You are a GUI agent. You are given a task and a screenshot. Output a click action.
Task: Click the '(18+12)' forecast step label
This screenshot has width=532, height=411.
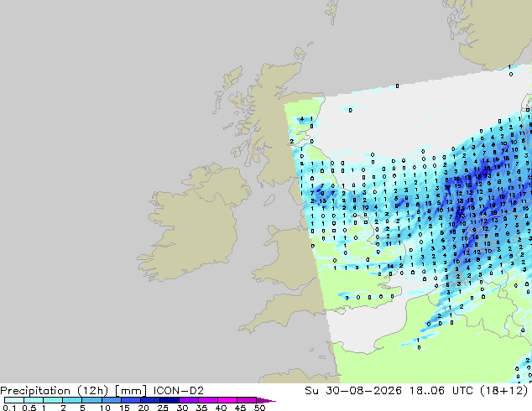(x=503, y=391)
